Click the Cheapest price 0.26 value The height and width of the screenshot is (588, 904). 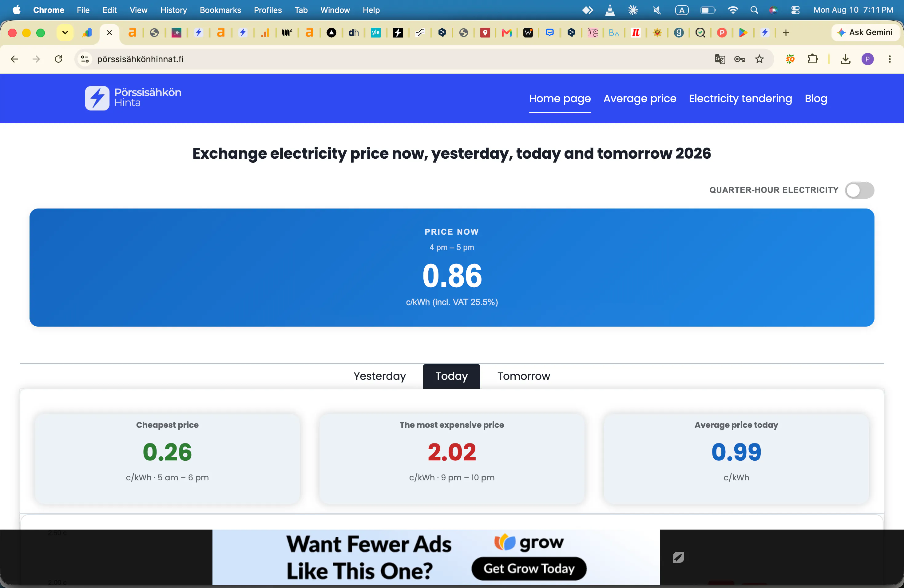167,452
